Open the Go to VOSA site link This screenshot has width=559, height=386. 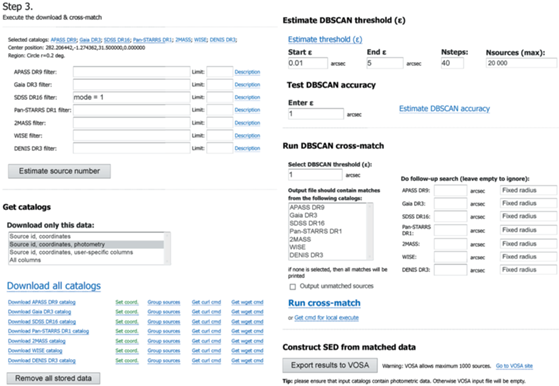[x=514, y=366]
